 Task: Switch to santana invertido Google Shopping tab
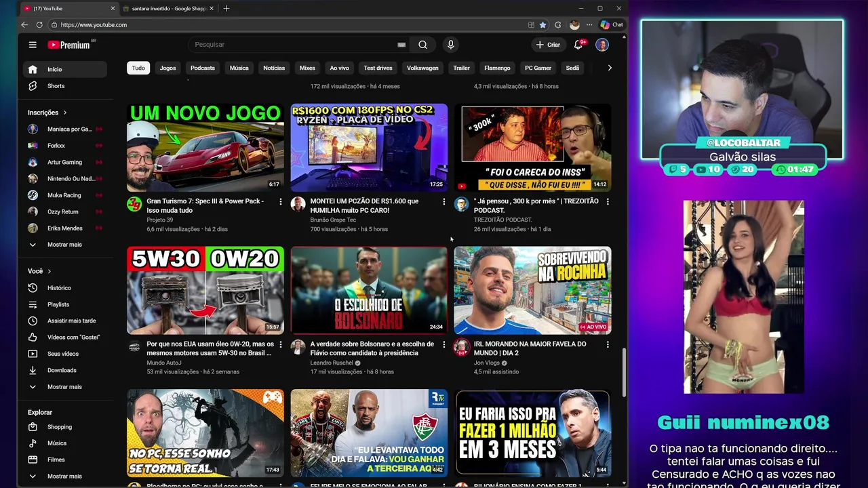(x=167, y=8)
